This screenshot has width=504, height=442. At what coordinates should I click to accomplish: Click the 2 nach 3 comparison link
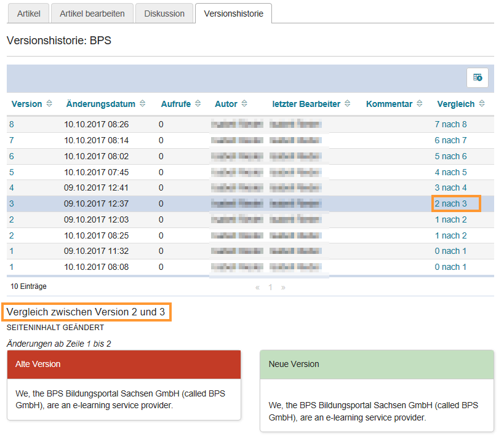pos(450,203)
